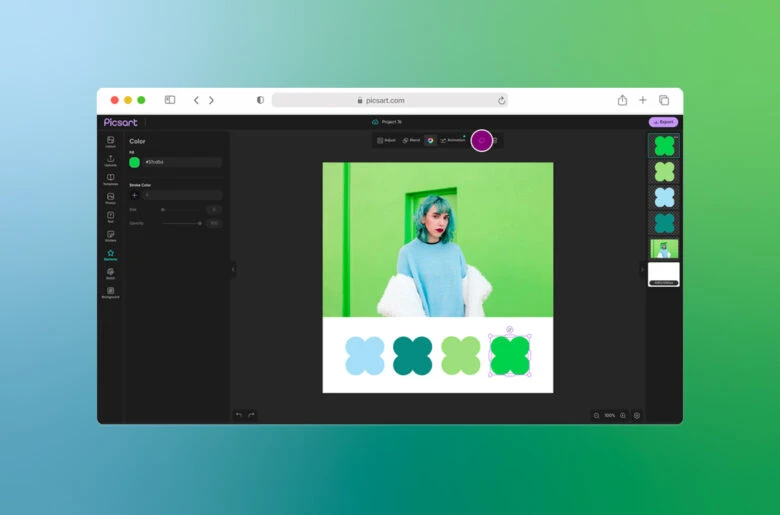The height and width of the screenshot is (515, 780).
Task: Reload the page in Safari
Action: tap(501, 101)
